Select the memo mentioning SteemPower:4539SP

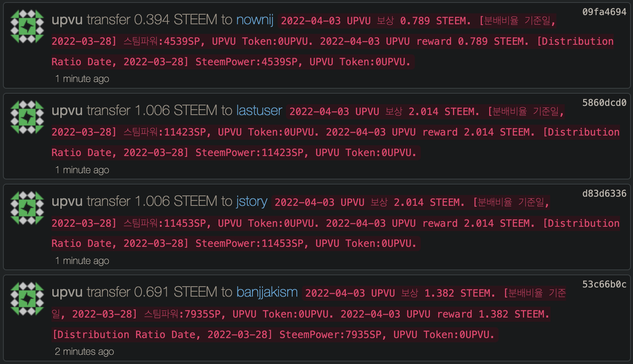click(x=332, y=41)
